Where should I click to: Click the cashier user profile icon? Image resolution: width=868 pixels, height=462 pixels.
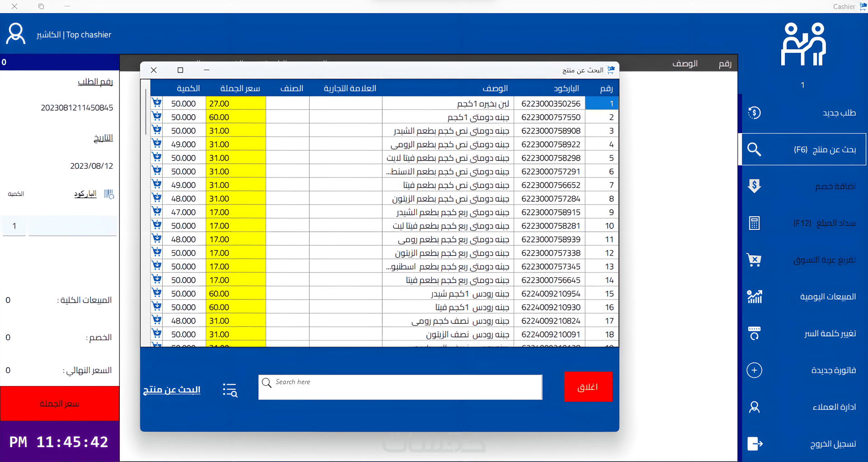pos(16,33)
